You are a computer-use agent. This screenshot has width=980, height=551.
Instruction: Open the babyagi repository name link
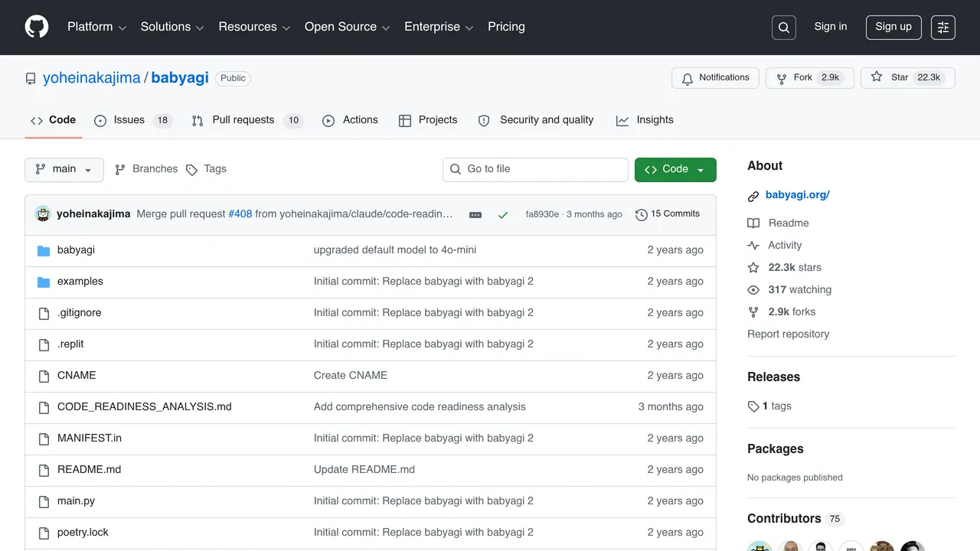[x=180, y=78]
